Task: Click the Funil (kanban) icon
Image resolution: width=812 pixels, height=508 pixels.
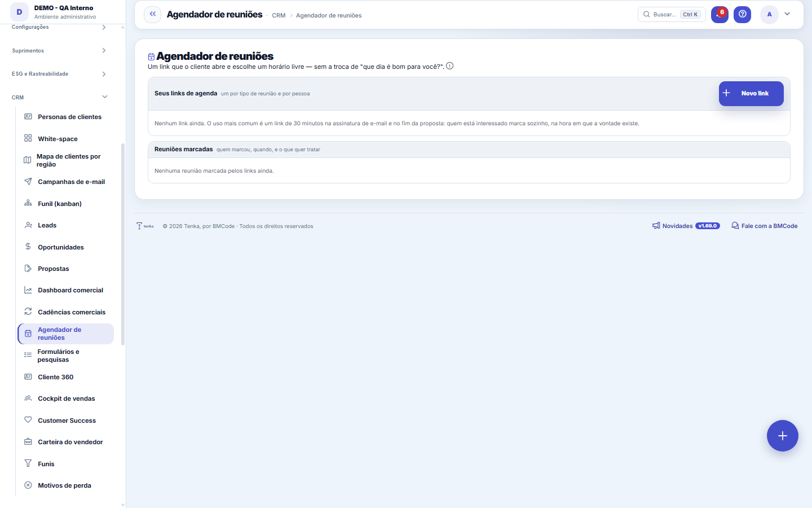Action: tap(28, 203)
